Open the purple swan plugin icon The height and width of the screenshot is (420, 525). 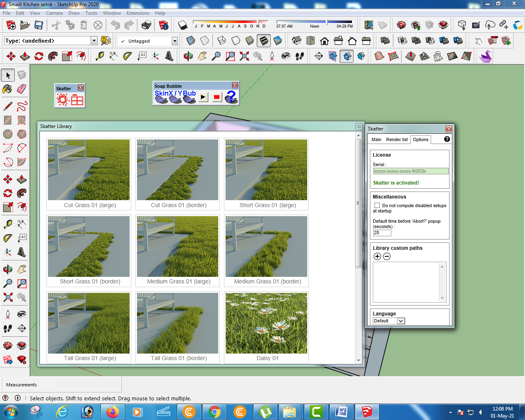click(x=486, y=56)
